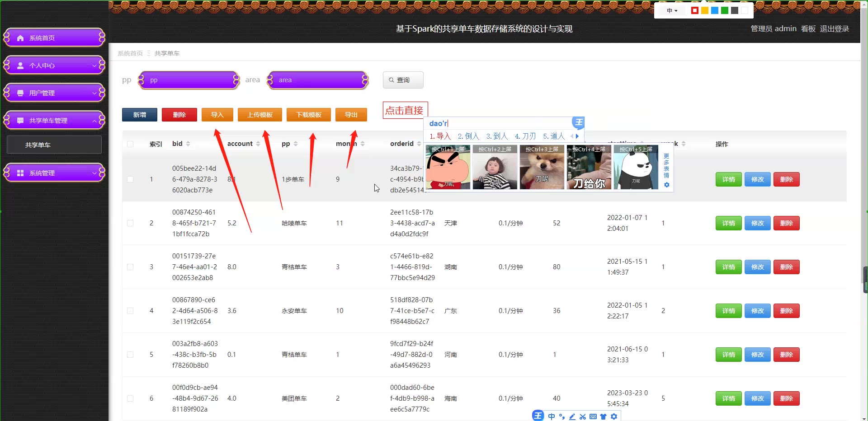The height and width of the screenshot is (421, 868).
Task: Open 系统首页 in the sidebar
Action: coord(54,38)
